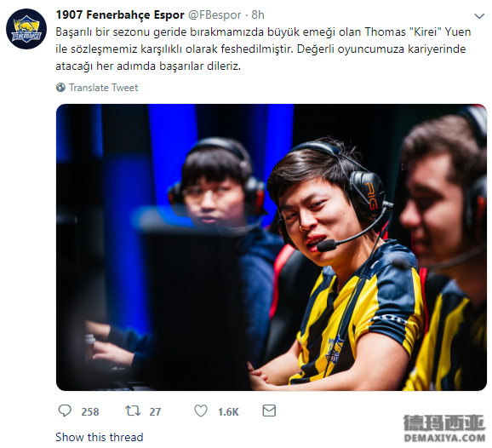Open the tweet options chevron menu
Viewport: 492px width, 448px height.
tap(479, 16)
